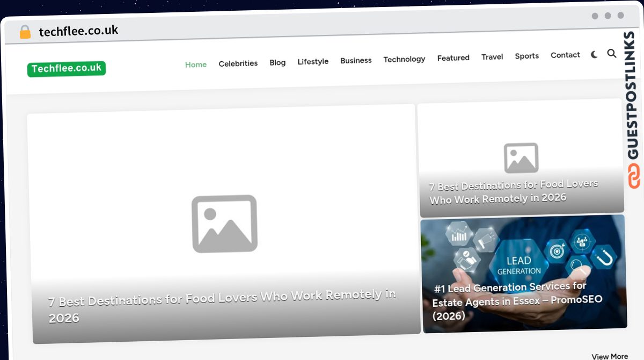Open the Blog menu item

(277, 62)
